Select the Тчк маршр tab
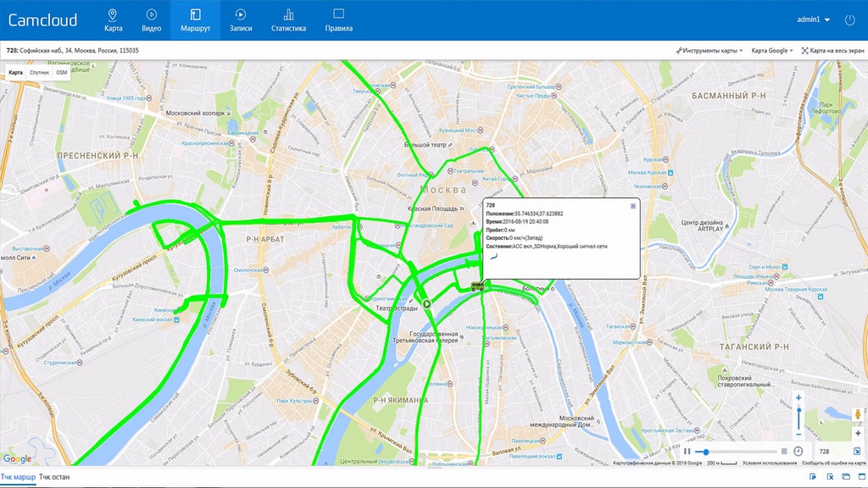868x488 pixels. pyautogui.click(x=18, y=478)
